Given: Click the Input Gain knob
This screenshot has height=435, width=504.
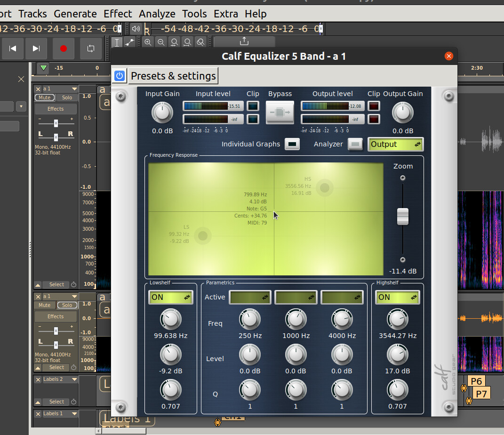Looking at the screenshot, I should coord(162,113).
